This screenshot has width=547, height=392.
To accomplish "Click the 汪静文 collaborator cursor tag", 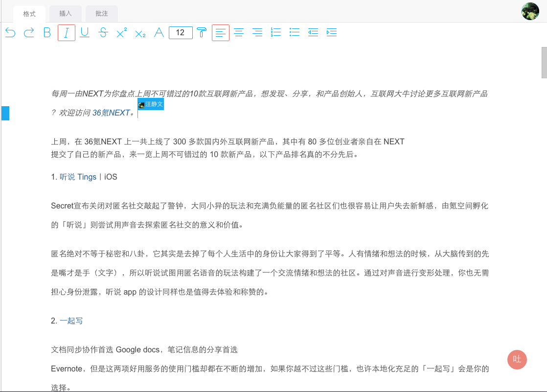I will pyautogui.click(x=151, y=104).
